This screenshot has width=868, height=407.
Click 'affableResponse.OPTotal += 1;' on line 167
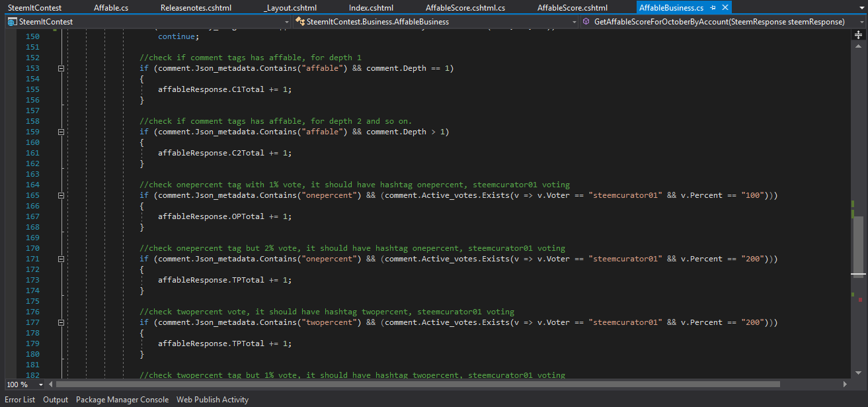coord(224,216)
